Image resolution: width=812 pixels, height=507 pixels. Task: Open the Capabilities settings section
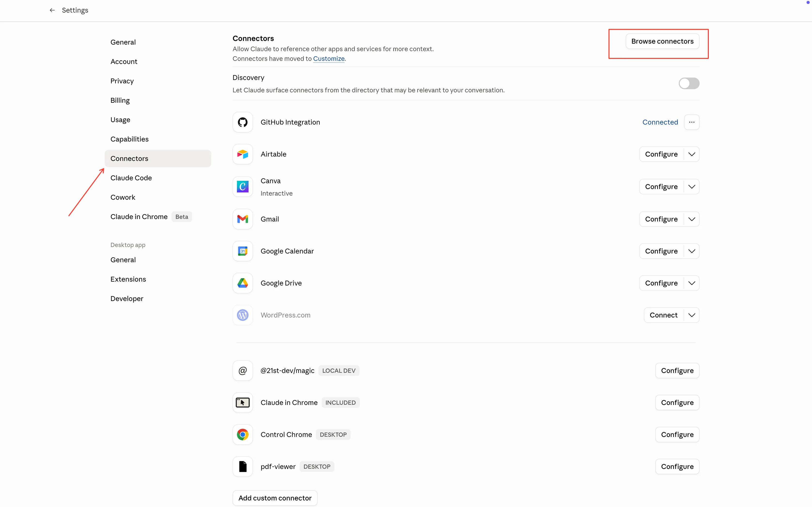158,139
